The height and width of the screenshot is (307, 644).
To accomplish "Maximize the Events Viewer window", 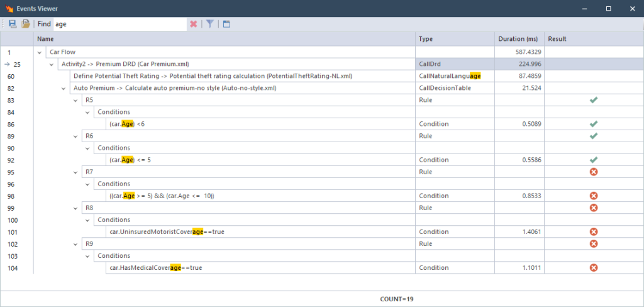I will click(x=609, y=8).
